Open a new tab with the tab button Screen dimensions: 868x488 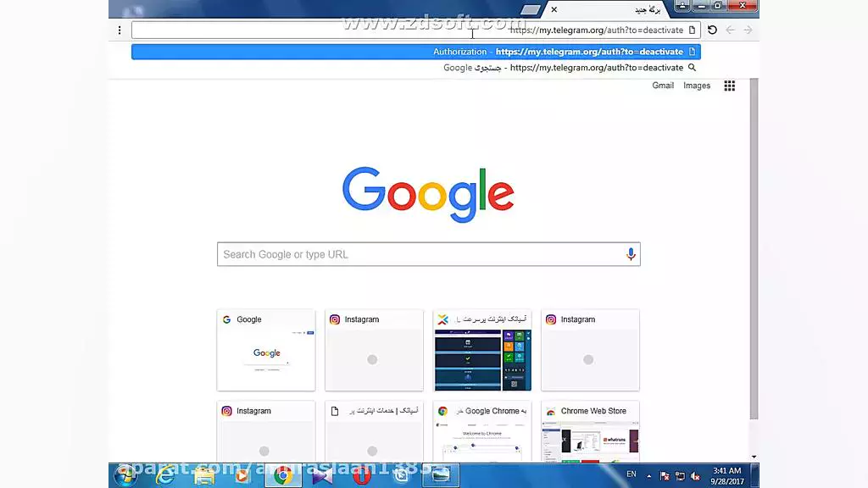pyautogui.click(x=531, y=9)
